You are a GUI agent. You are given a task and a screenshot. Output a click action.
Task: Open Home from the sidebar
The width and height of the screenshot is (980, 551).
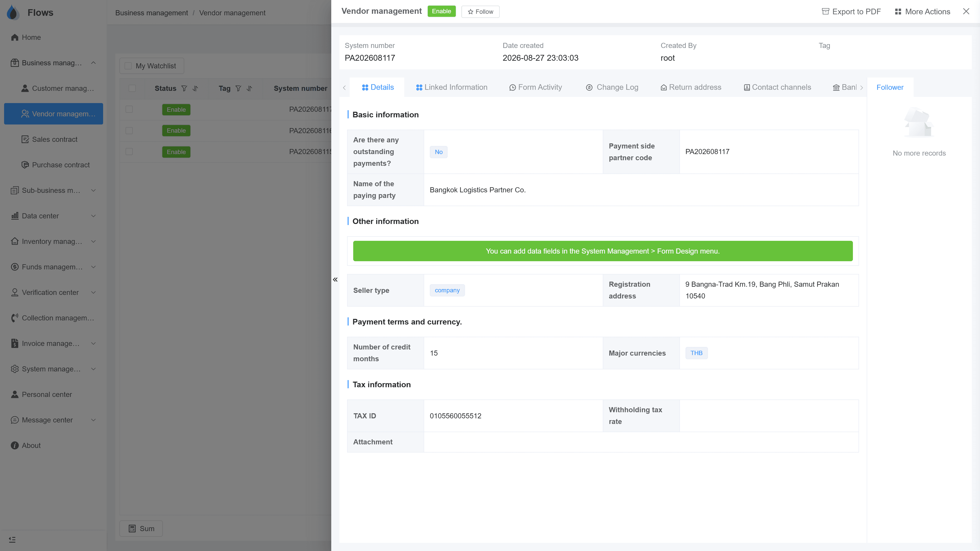point(53,37)
